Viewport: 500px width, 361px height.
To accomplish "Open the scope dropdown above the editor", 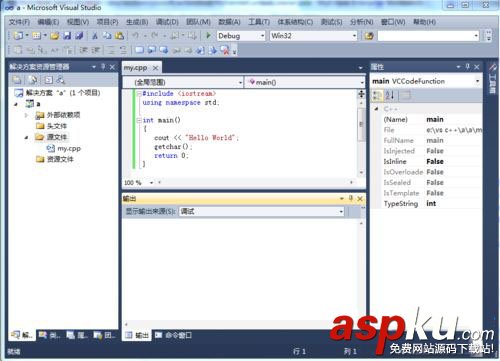I will point(240,82).
